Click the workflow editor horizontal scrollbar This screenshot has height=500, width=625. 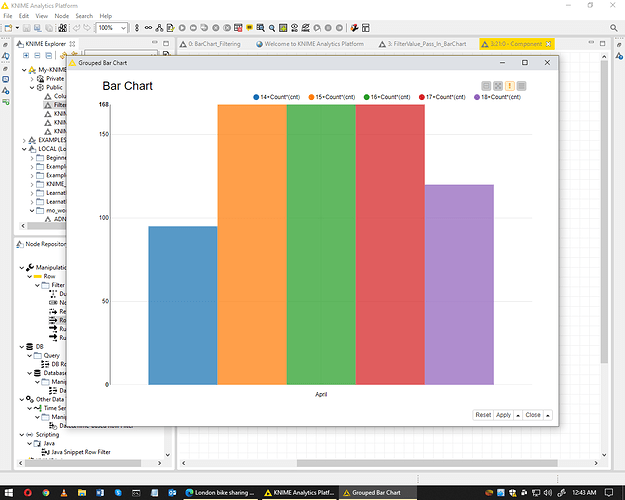pyautogui.click(x=427, y=463)
